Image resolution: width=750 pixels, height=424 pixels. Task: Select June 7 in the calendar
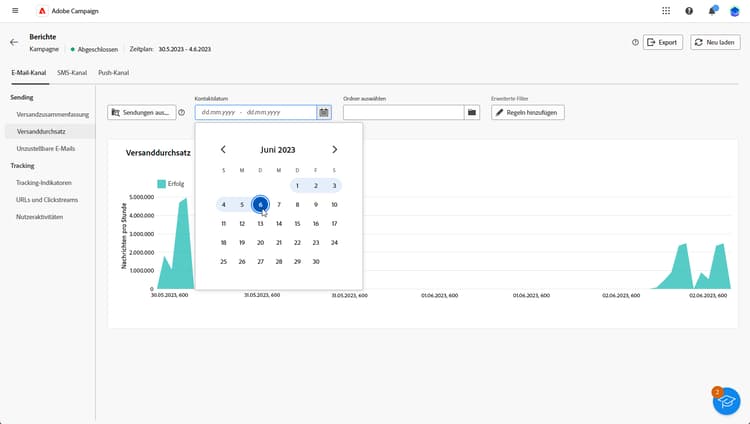coord(279,204)
